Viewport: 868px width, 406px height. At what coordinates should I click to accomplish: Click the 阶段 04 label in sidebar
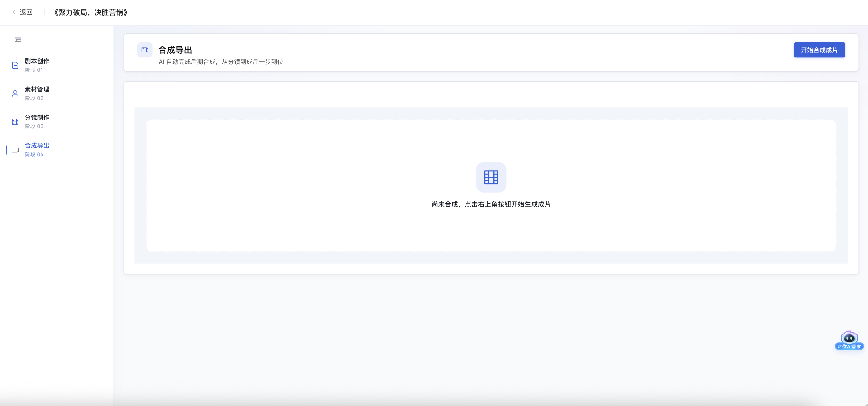pyautogui.click(x=34, y=155)
